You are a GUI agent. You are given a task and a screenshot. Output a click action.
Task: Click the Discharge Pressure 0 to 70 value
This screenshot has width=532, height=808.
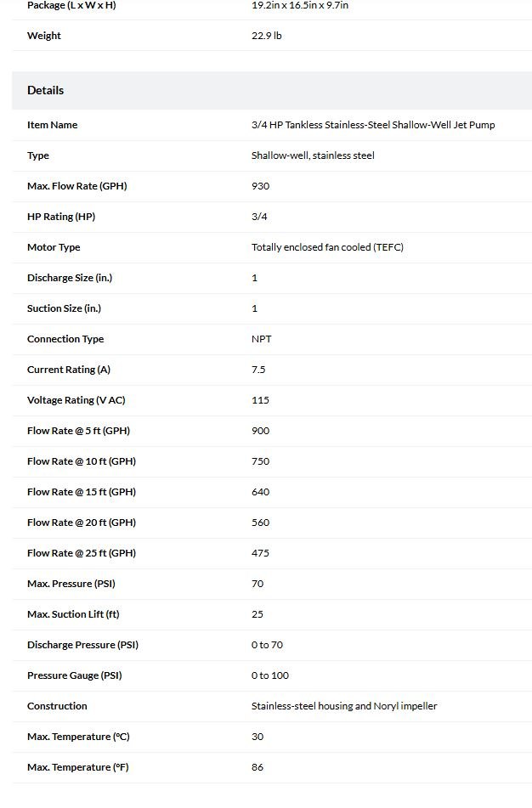267,645
